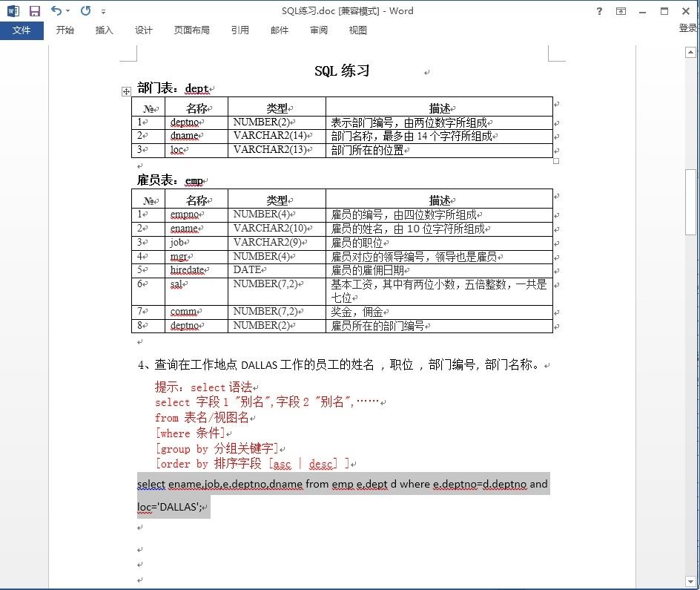Open Word Help question mark
Viewport: 700px width, 590px height.
[599, 11]
